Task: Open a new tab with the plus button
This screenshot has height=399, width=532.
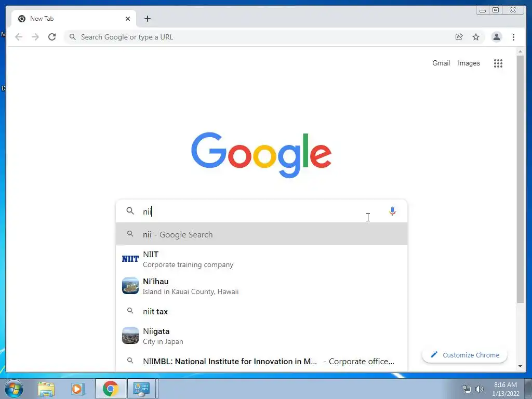Action: pos(147,19)
